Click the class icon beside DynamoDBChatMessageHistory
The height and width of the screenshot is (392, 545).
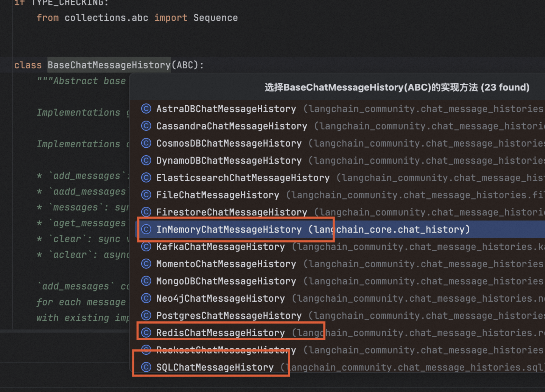click(146, 160)
